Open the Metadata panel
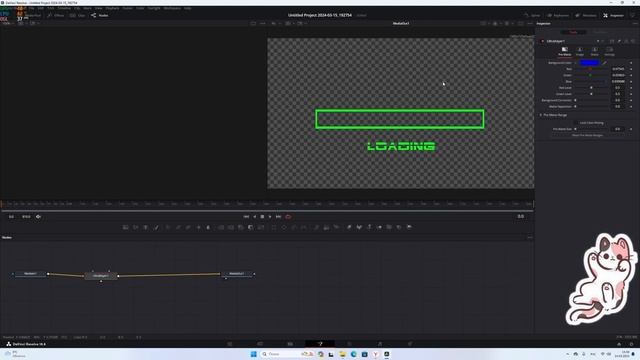The height and width of the screenshot is (360, 640). (586, 16)
